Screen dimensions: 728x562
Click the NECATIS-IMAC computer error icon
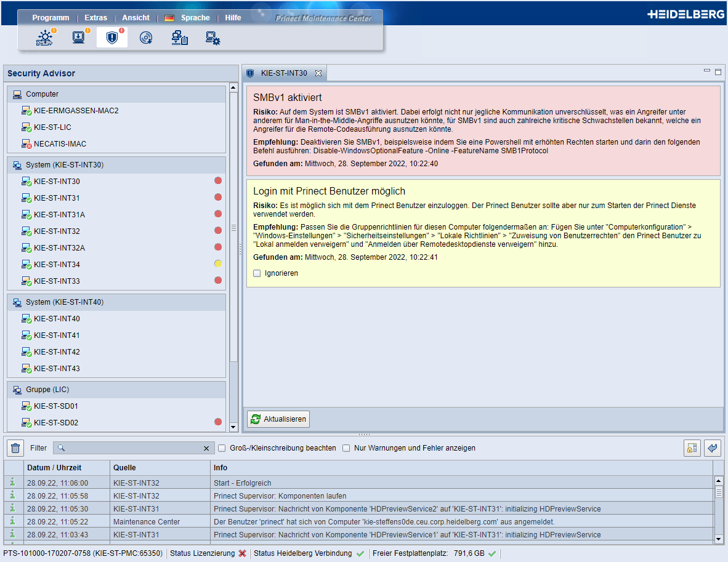[26, 144]
